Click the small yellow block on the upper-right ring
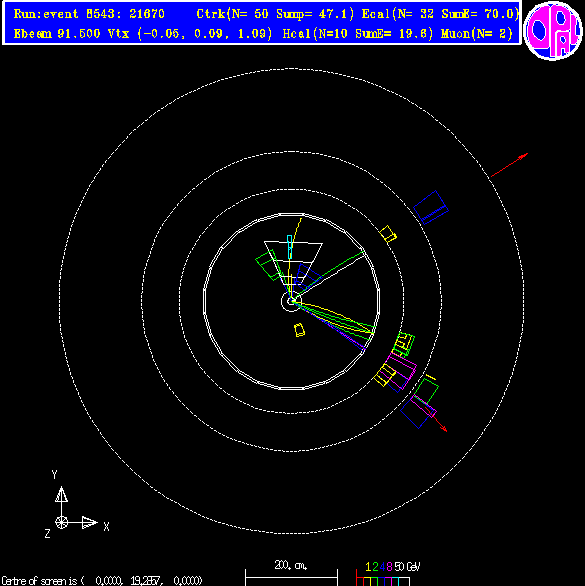 point(388,234)
